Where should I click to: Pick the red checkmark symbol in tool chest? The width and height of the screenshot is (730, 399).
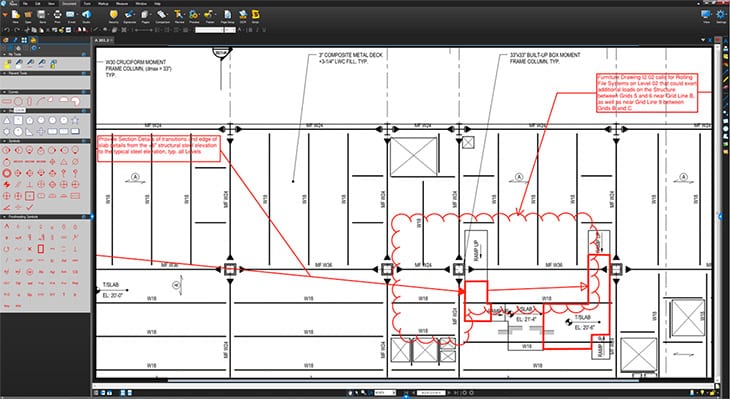click(29, 208)
